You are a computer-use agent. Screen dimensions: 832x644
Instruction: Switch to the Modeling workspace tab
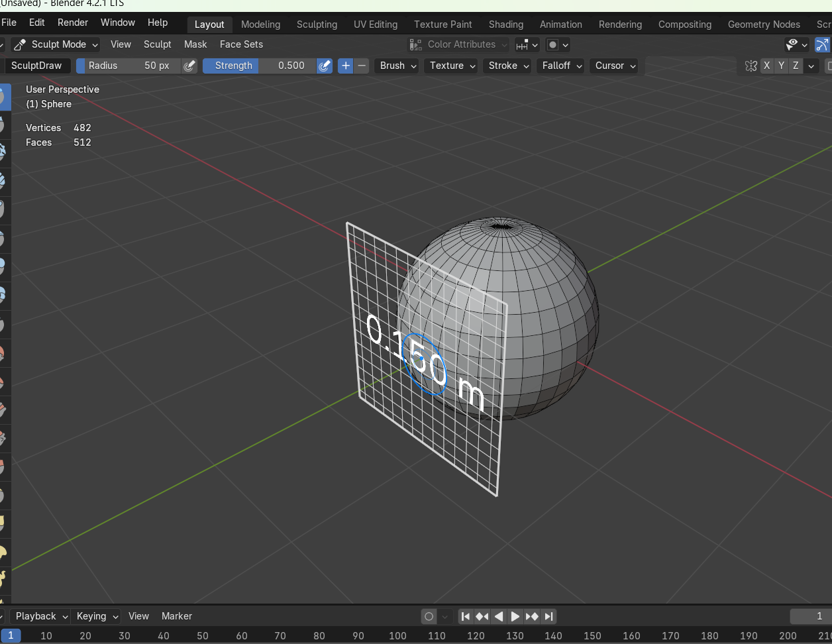coord(260,25)
